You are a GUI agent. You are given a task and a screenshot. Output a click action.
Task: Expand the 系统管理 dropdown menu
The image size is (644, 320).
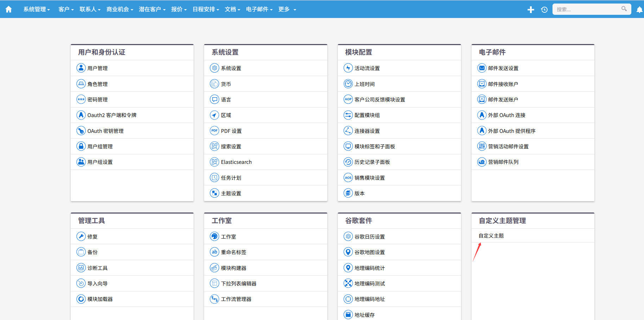[x=37, y=9]
